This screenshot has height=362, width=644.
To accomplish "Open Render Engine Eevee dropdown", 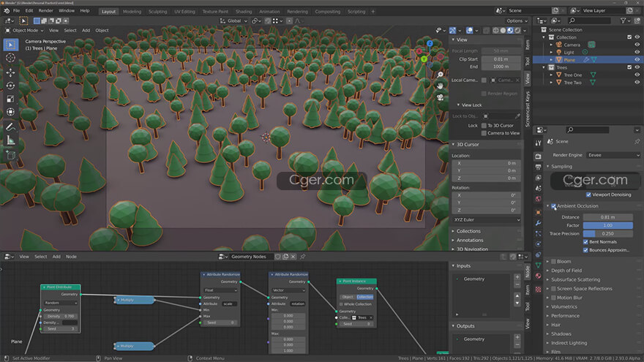I will (x=613, y=155).
